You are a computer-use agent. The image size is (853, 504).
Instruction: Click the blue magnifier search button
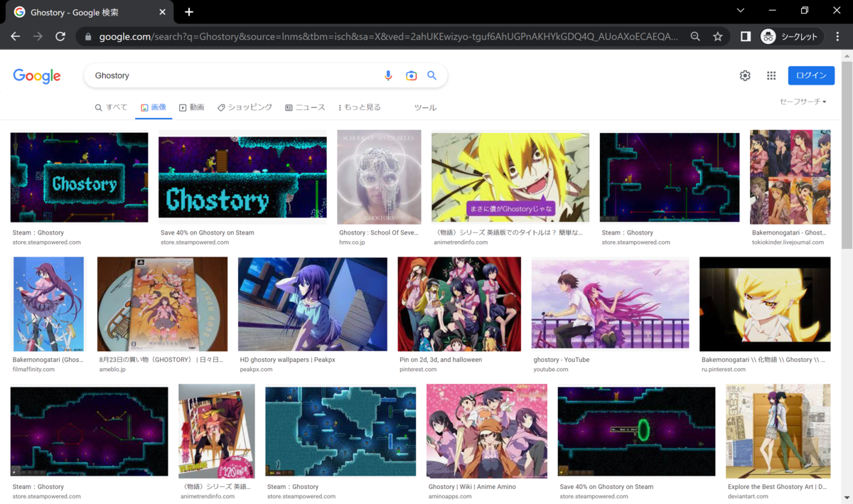[x=431, y=75]
